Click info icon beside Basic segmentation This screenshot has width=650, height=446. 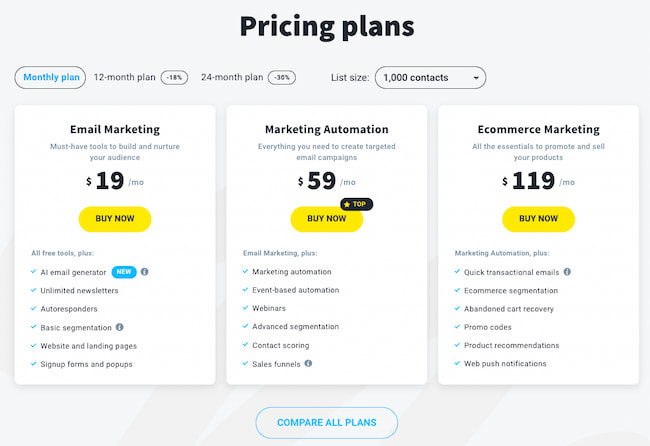[120, 327]
